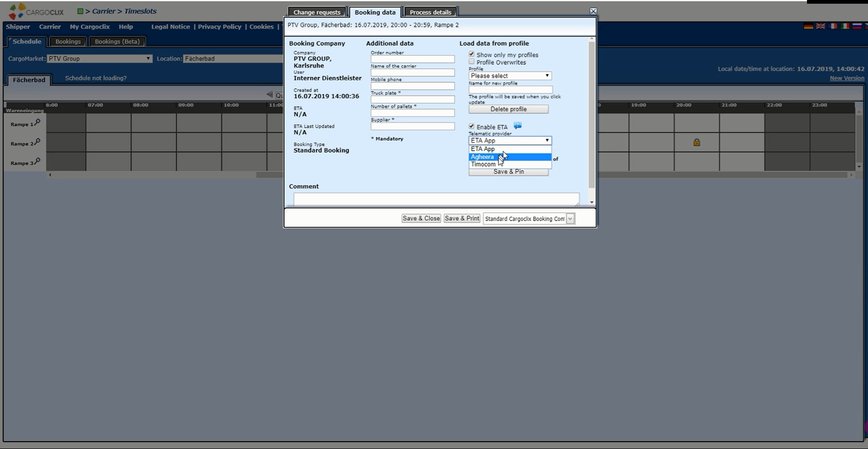
Task: Click into the Truck plate field
Action: pos(412,99)
